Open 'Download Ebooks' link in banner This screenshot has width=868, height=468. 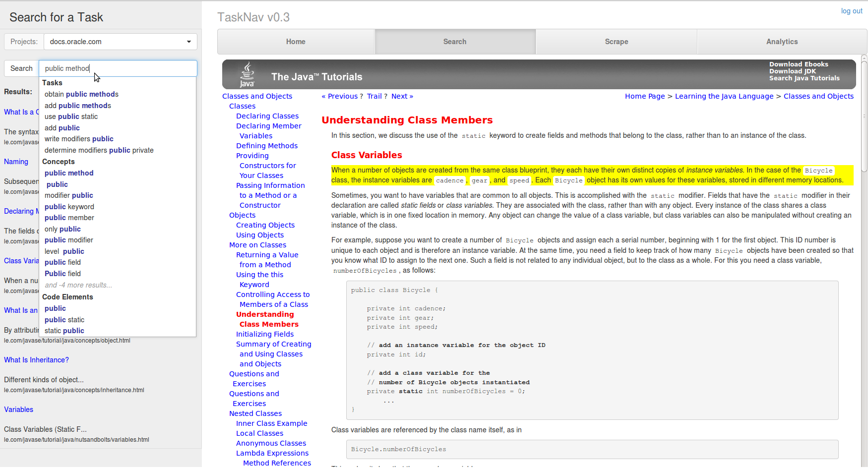[799, 64]
